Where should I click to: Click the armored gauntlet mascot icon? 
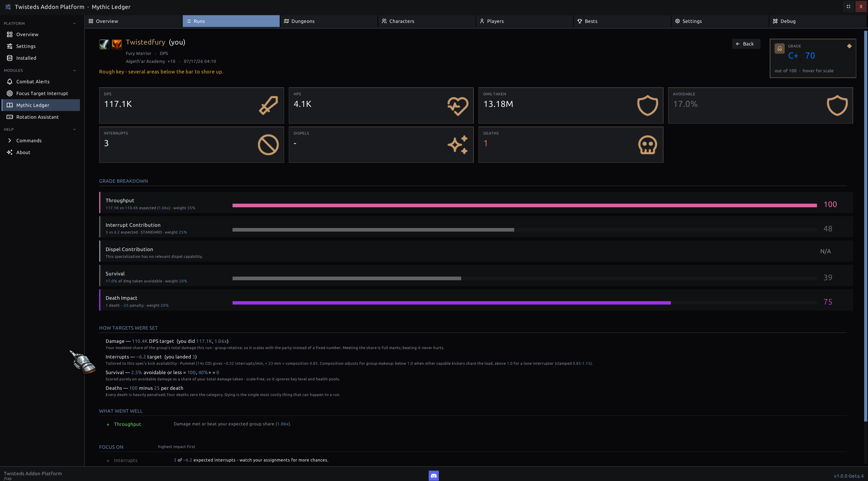(83, 362)
